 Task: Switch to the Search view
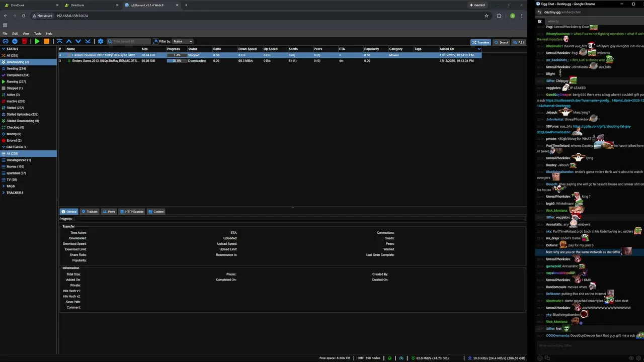point(501,42)
